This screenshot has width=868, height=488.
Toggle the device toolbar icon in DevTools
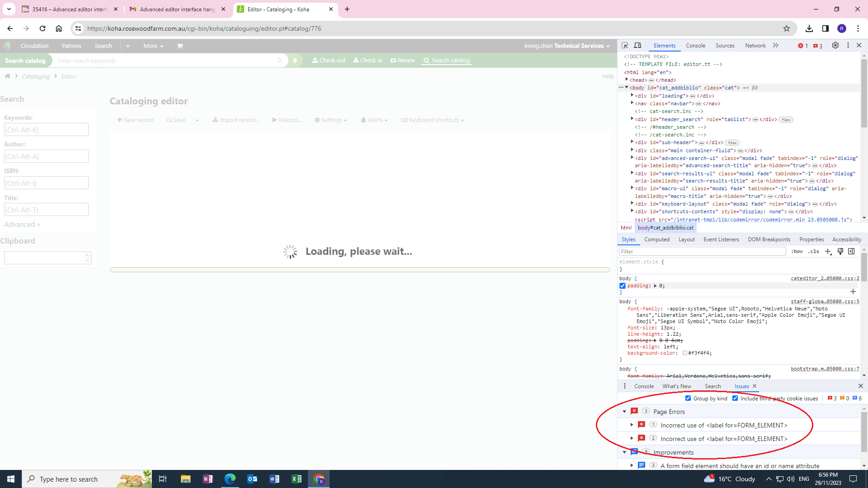[x=637, y=46]
